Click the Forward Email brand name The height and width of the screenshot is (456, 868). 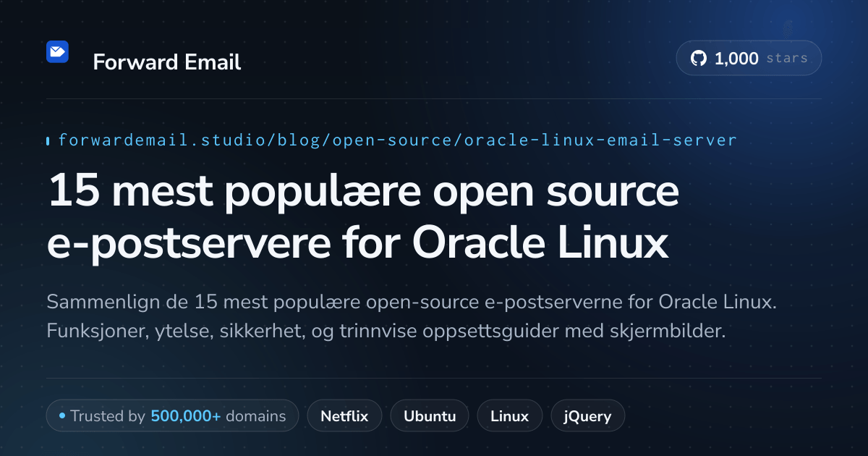pyautogui.click(x=167, y=62)
